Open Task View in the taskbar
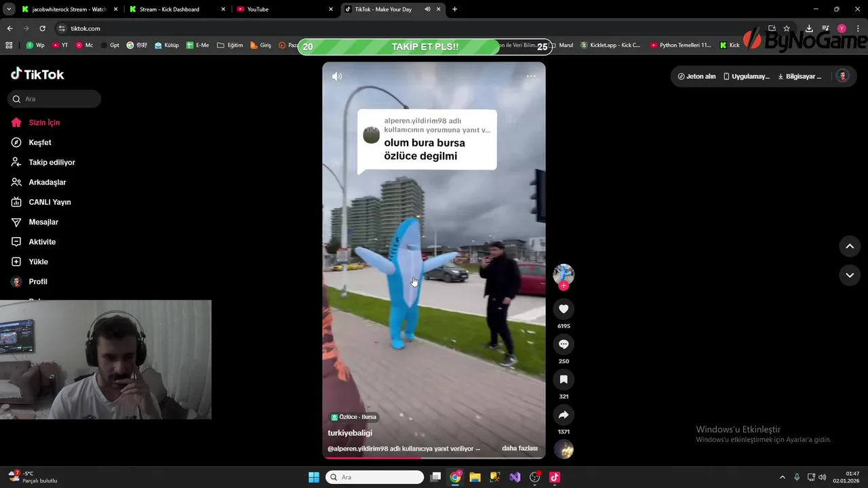Screen dimensions: 868x488 pos(436,477)
